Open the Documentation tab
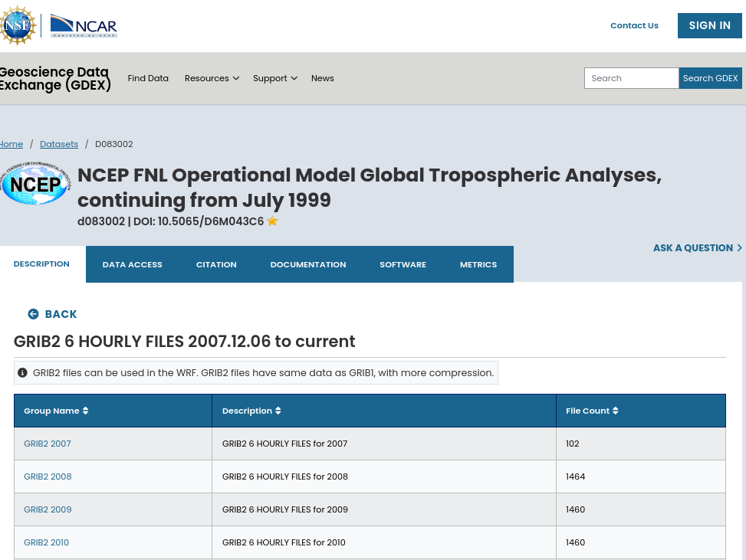Viewport: 746px width, 560px height. pos(308,264)
